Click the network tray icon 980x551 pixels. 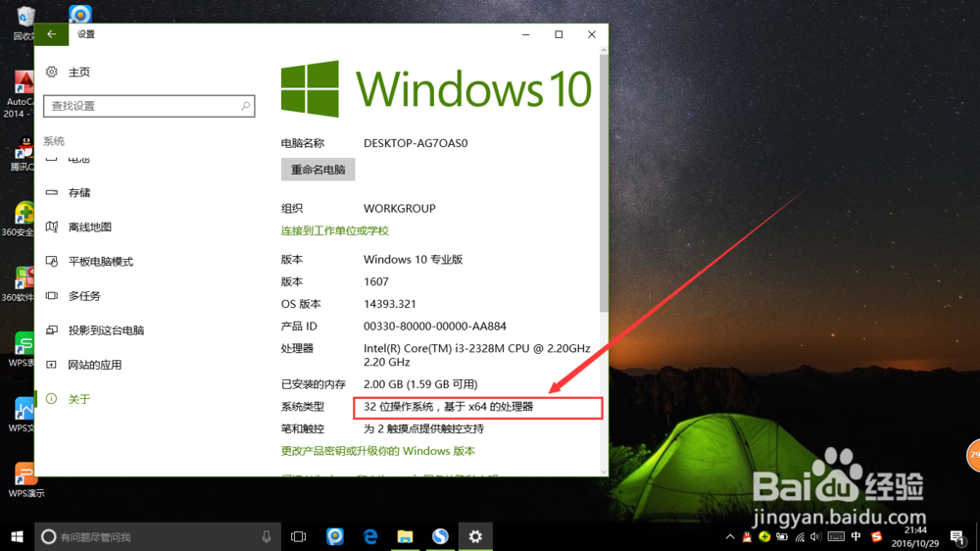click(x=800, y=537)
